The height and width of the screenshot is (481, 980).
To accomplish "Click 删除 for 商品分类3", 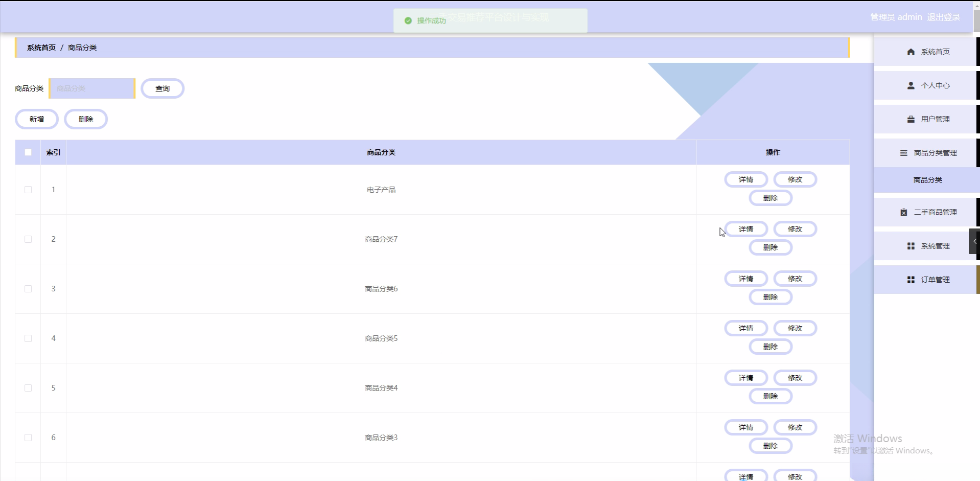I will (x=771, y=446).
